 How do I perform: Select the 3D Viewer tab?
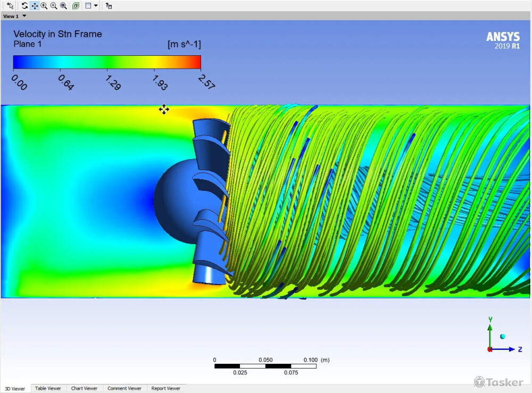tap(15, 389)
